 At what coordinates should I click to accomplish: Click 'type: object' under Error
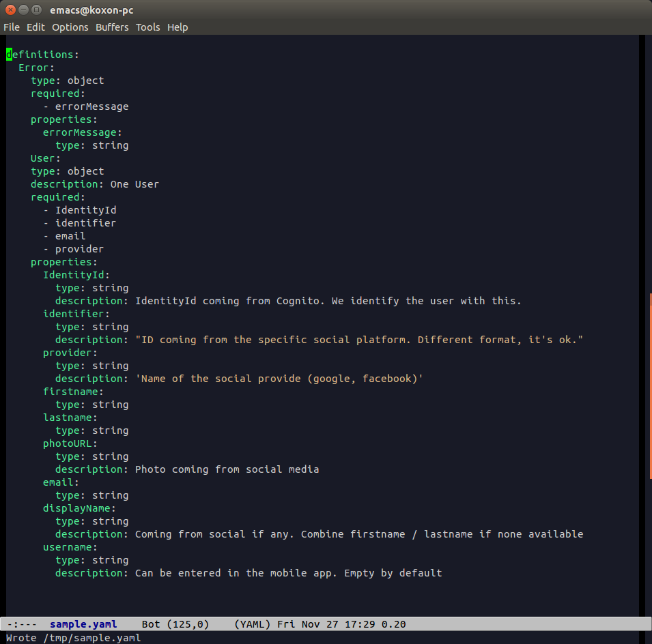[68, 80]
